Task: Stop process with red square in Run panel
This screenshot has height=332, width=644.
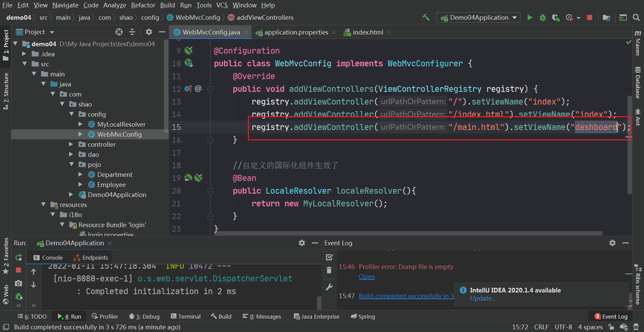Action: point(18,270)
